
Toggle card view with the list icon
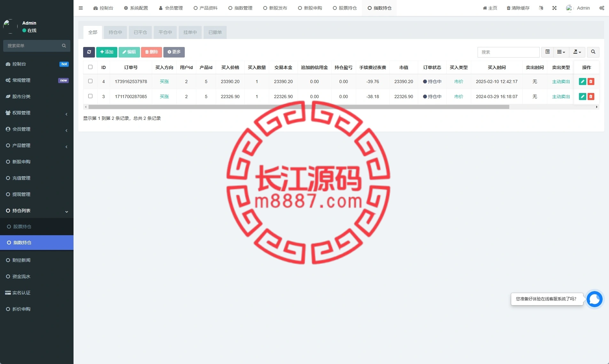[x=547, y=52]
